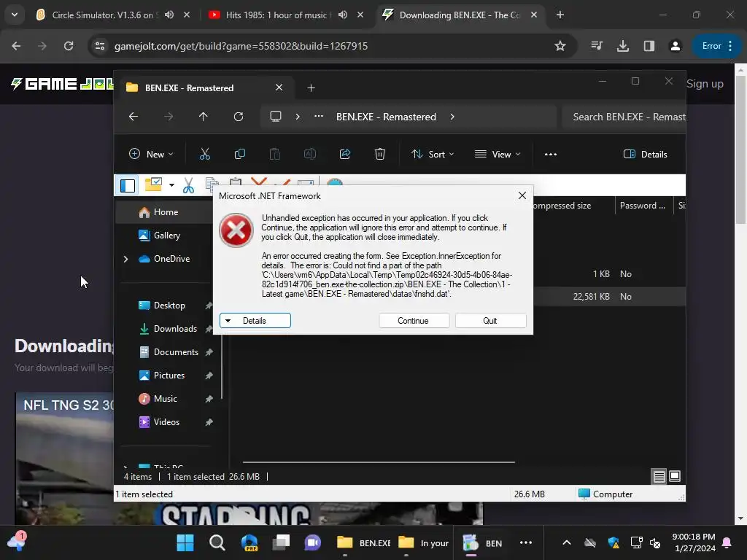
Task: Open the View dropdown in Explorer
Action: pyautogui.click(x=498, y=155)
